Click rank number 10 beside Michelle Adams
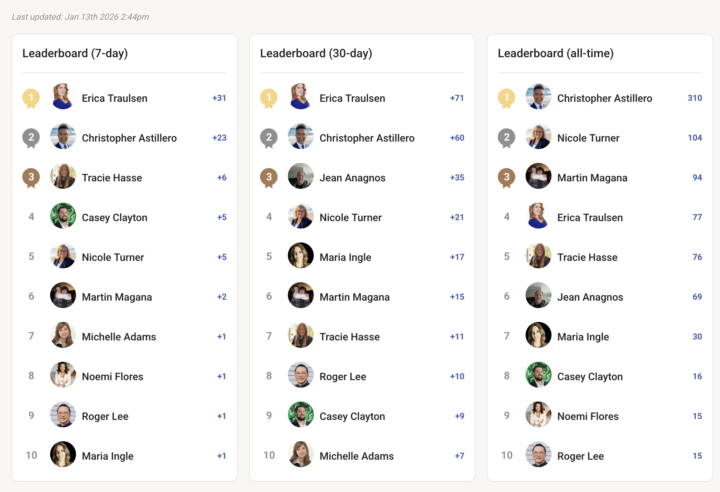 (269, 455)
